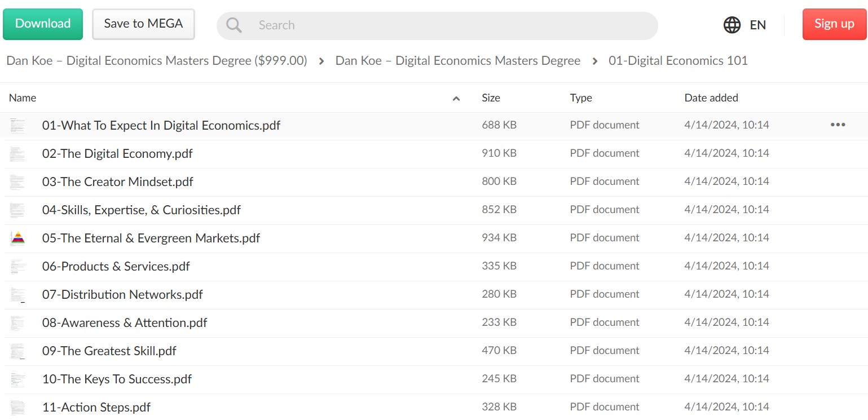Open three-dot options for first file

(x=838, y=125)
